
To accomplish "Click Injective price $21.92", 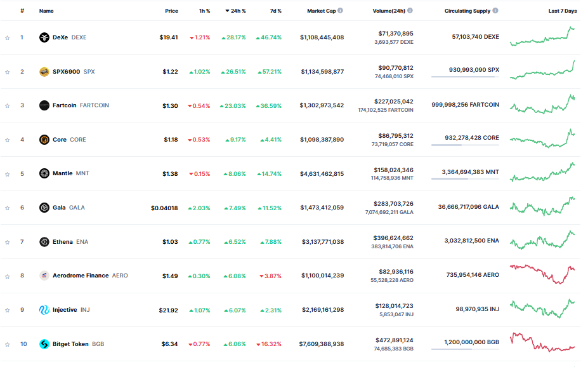I will tap(168, 310).
